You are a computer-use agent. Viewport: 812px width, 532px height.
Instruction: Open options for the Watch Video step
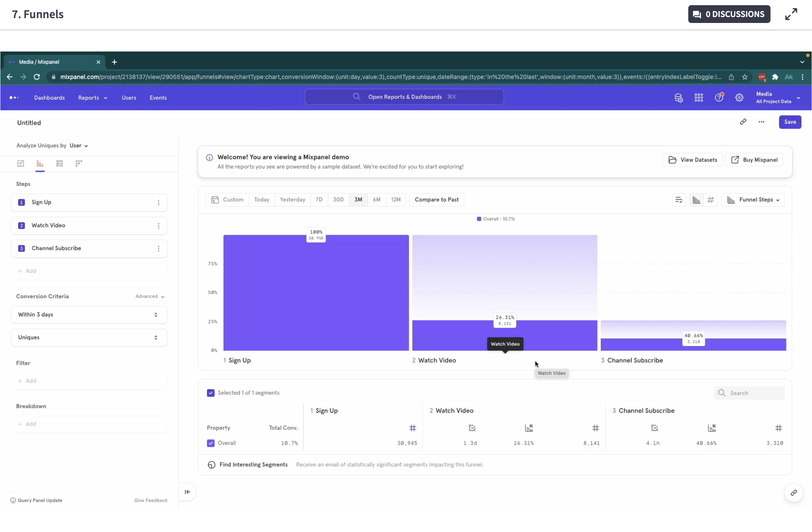(x=159, y=226)
